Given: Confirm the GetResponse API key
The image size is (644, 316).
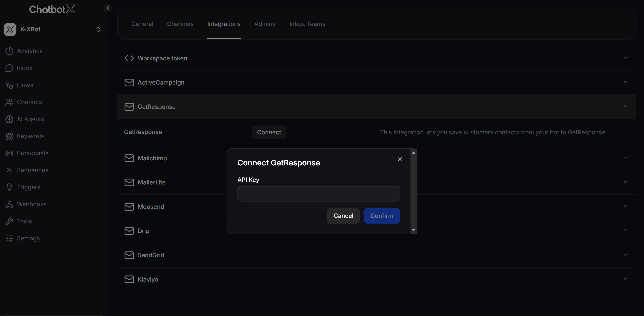Looking at the screenshot, I should click(382, 216).
